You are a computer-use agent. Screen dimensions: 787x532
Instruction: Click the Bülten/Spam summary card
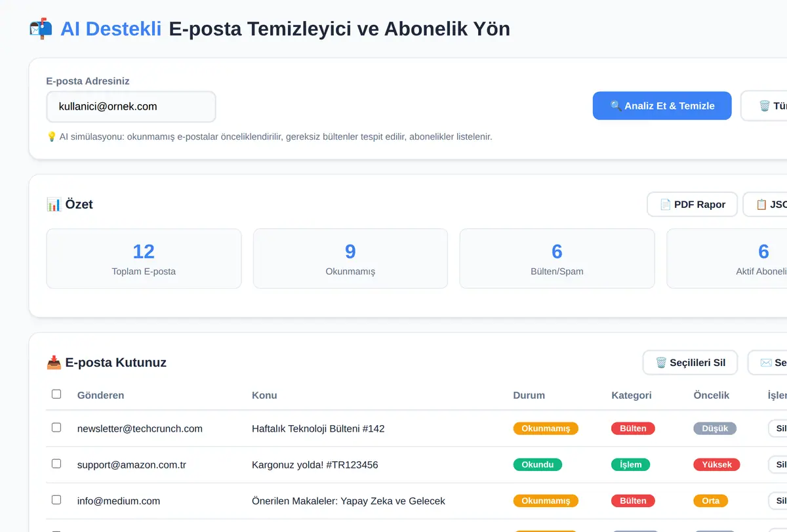click(x=557, y=258)
